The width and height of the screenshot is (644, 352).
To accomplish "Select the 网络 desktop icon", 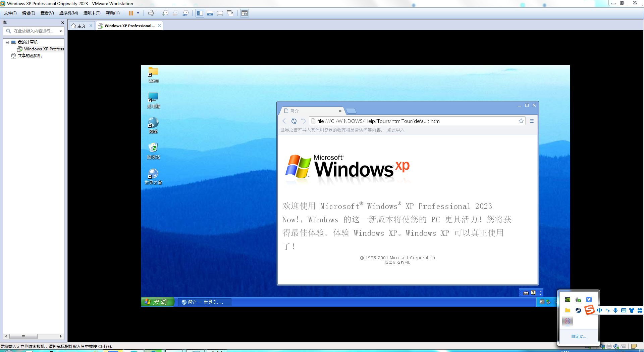I will pos(153,126).
